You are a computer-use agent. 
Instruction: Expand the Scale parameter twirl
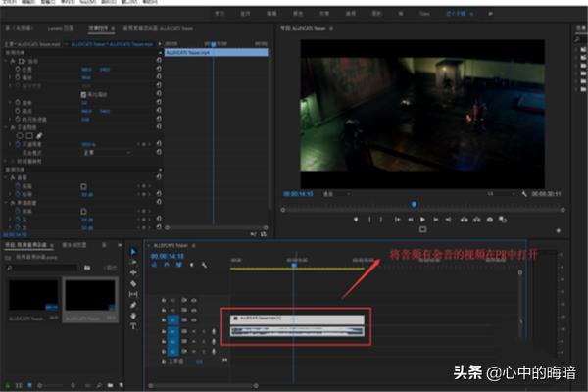coord(10,77)
